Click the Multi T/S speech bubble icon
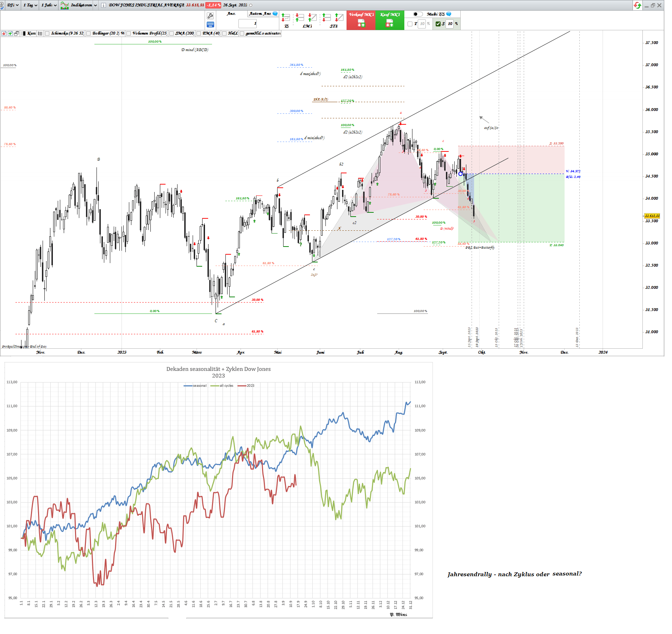Image resolution: width=672 pixels, height=634 pixels. click(449, 14)
